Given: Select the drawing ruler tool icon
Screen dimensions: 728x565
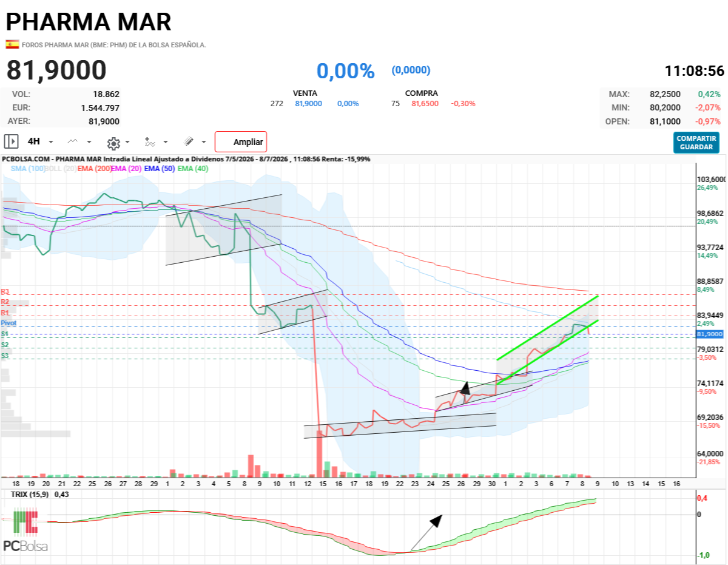Looking at the screenshot, I should tap(189, 141).
